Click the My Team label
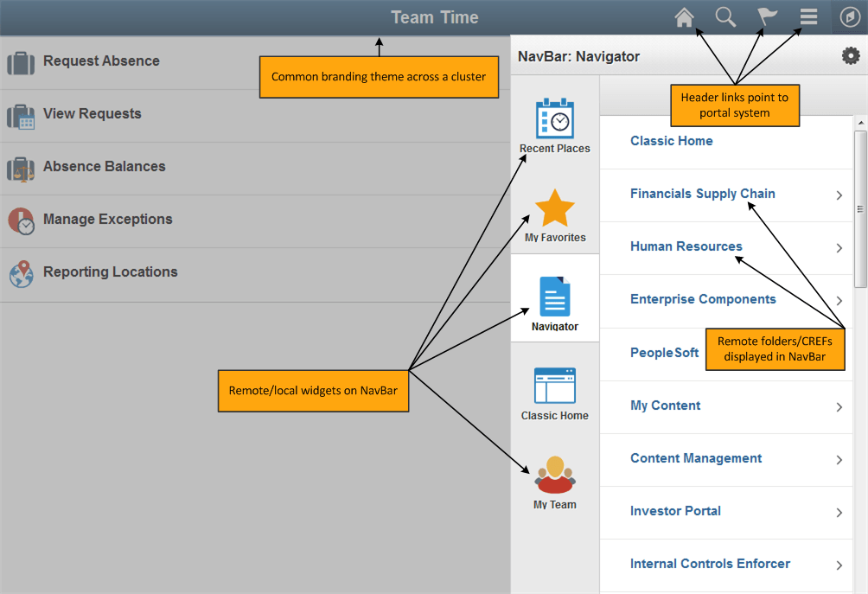The height and width of the screenshot is (594, 868). pyautogui.click(x=555, y=504)
